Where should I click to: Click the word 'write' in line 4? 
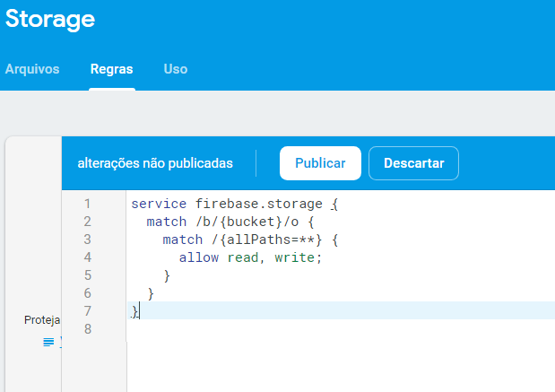pos(294,257)
